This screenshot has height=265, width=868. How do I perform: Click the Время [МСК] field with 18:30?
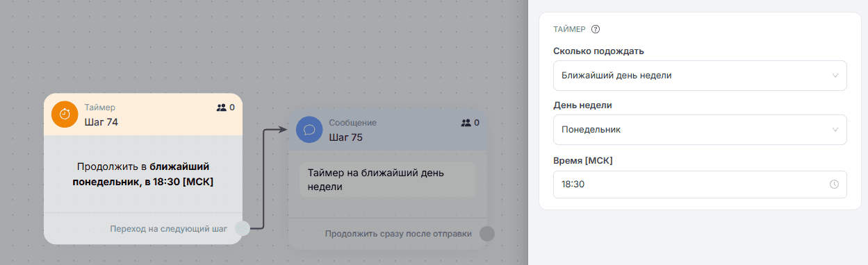[x=700, y=185]
